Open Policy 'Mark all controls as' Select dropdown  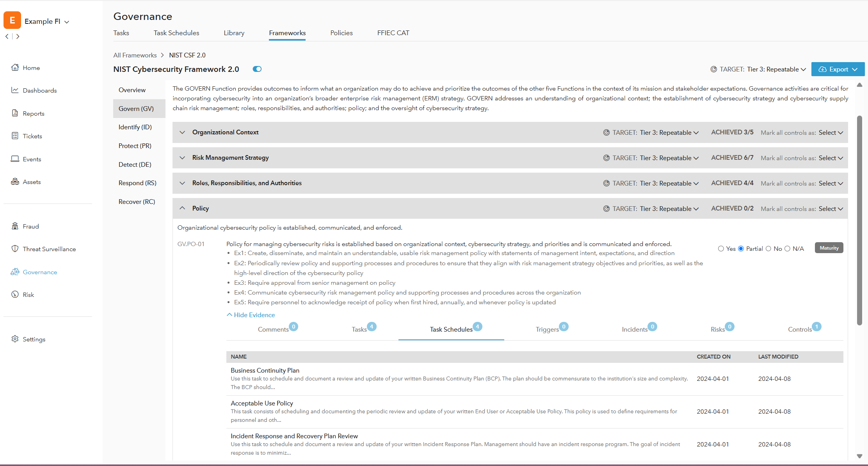click(x=831, y=209)
